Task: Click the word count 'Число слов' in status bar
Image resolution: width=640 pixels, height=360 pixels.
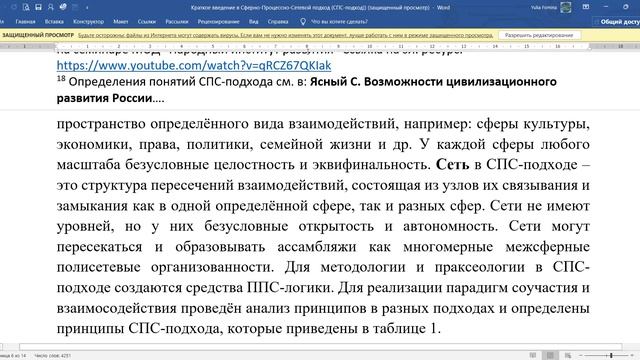Action: [53, 356]
